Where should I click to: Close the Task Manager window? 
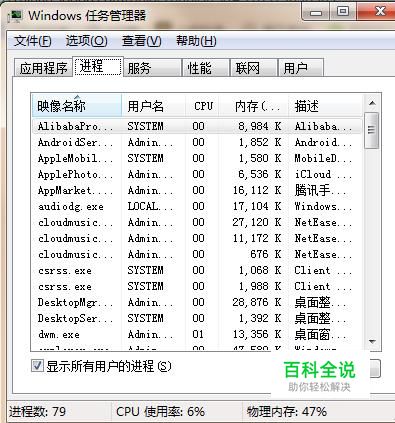click(375, 12)
